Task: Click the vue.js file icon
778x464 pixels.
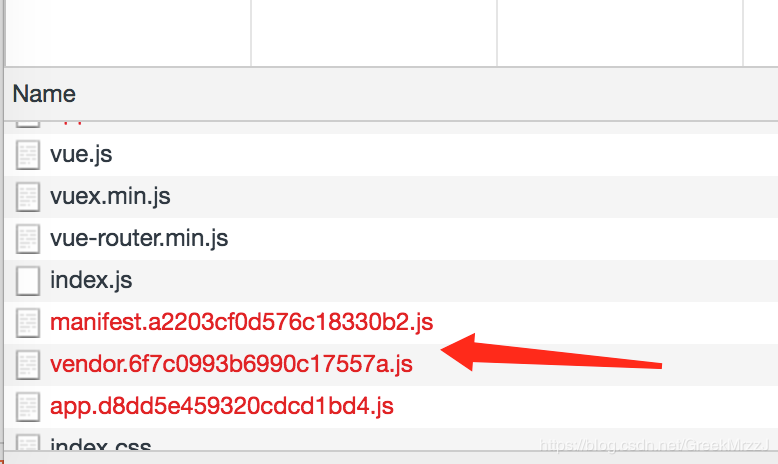Action: pyautogui.click(x=28, y=155)
